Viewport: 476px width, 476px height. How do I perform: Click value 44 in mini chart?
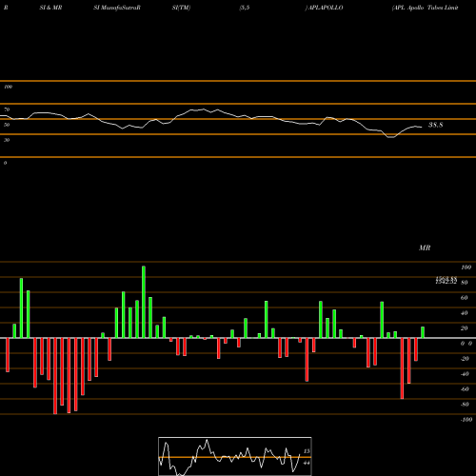click(x=307, y=463)
